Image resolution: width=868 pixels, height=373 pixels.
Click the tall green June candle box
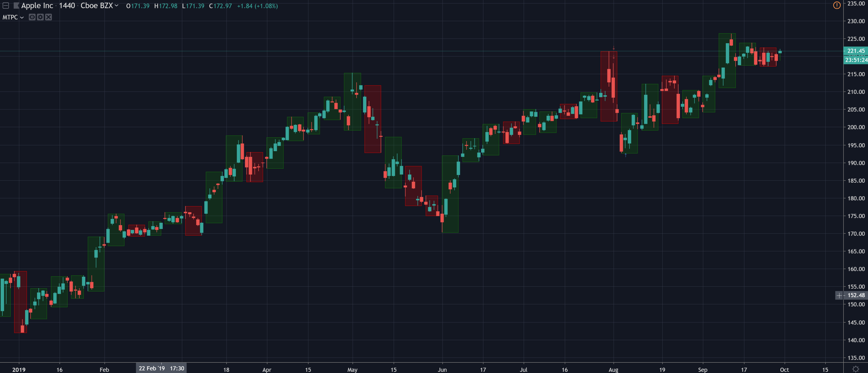coord(450,194)
